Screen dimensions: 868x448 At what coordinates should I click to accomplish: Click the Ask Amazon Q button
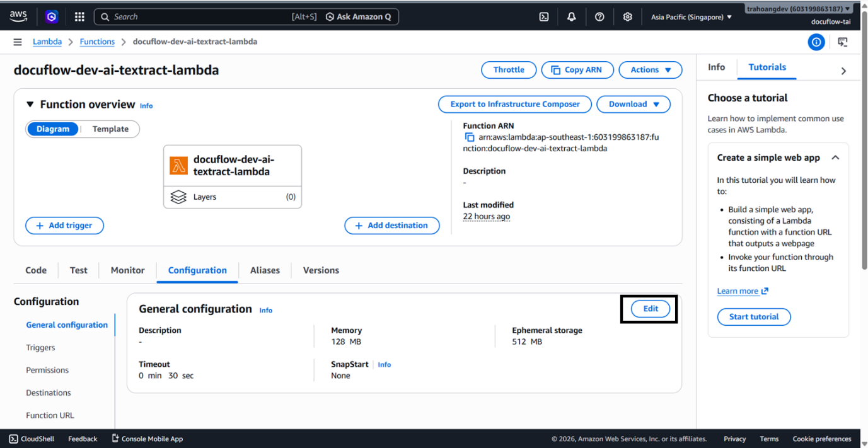tap(359, 17)
